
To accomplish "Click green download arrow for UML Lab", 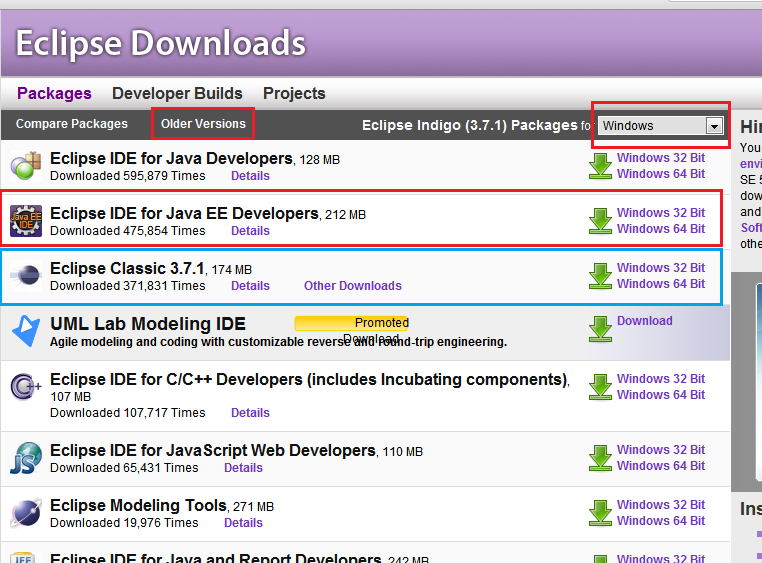I will coord(600,329).
